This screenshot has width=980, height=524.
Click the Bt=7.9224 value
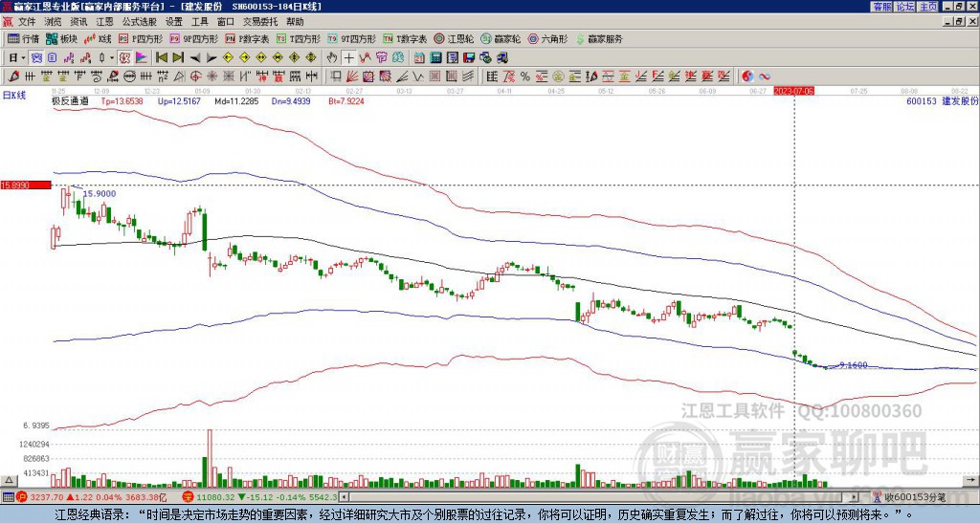(x=345, y=100)
